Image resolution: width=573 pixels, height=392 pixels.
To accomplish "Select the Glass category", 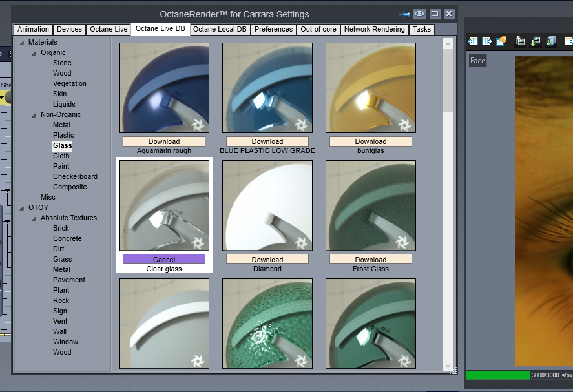I will (x=63, y=145).
